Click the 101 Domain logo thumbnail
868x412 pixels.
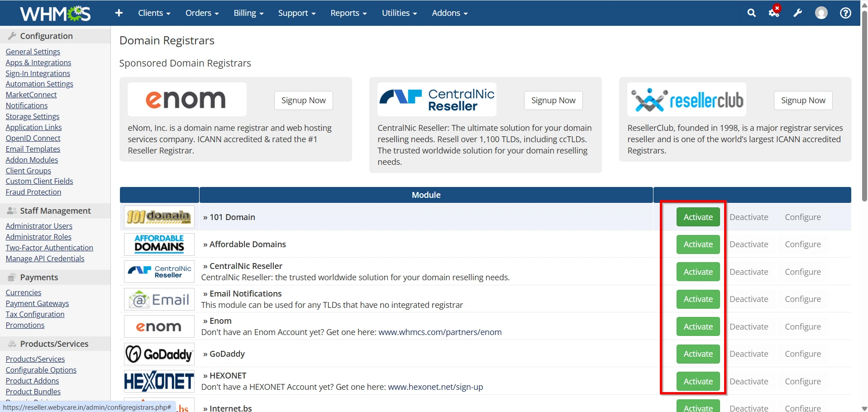tap(159, 217)
